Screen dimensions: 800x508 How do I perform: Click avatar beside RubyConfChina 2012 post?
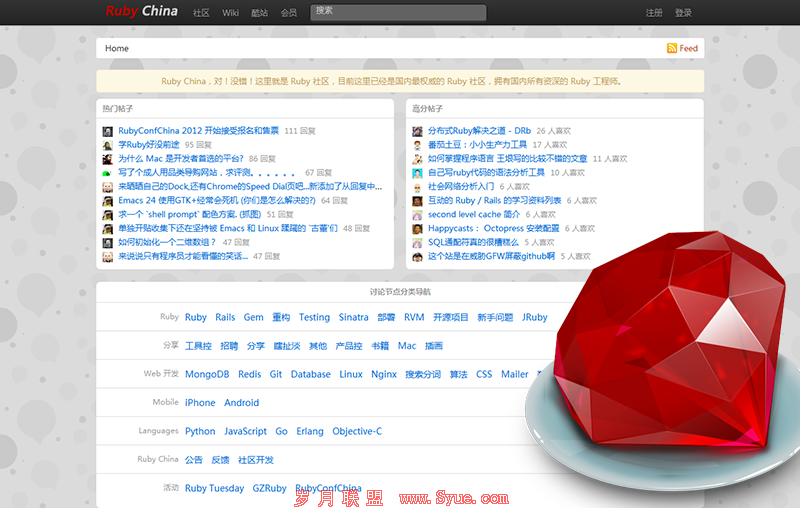click(107, 131)
